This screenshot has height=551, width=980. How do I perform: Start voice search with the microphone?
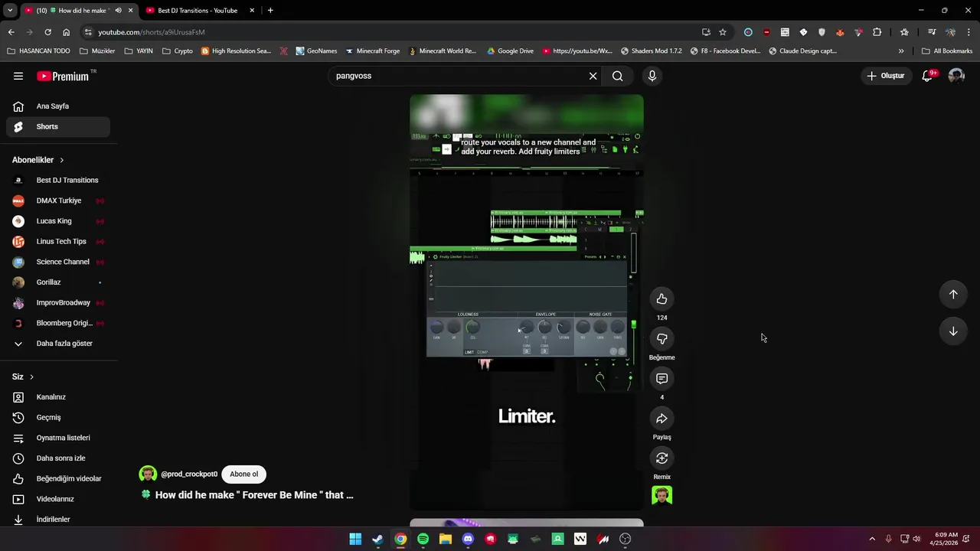pyautogui.click(x=652, y=76)
